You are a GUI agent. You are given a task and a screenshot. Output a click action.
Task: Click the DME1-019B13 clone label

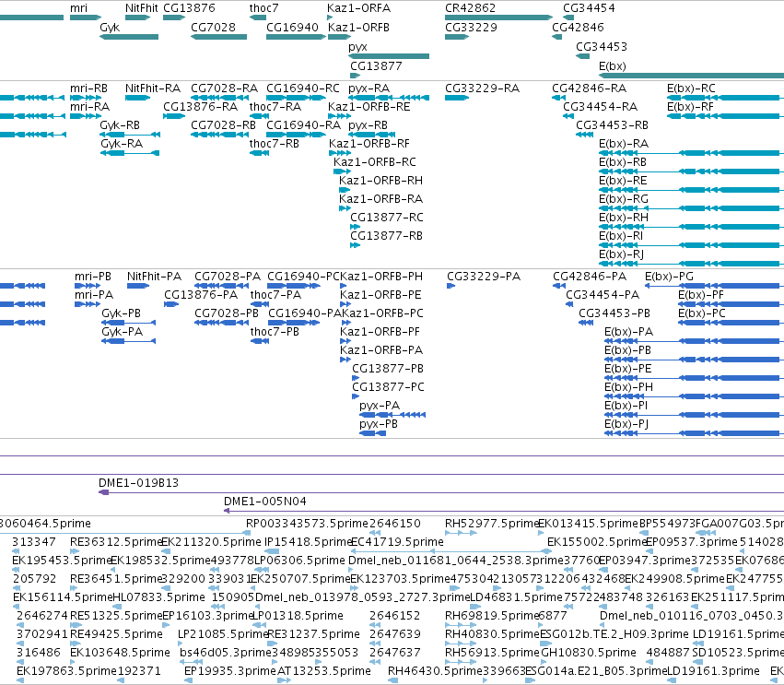138,483
